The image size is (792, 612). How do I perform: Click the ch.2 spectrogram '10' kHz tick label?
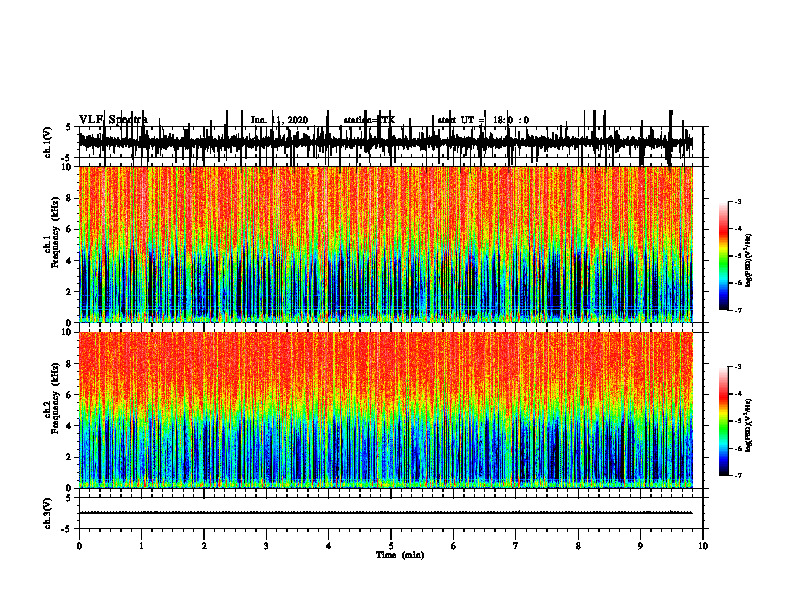click(x=68, y=332)
